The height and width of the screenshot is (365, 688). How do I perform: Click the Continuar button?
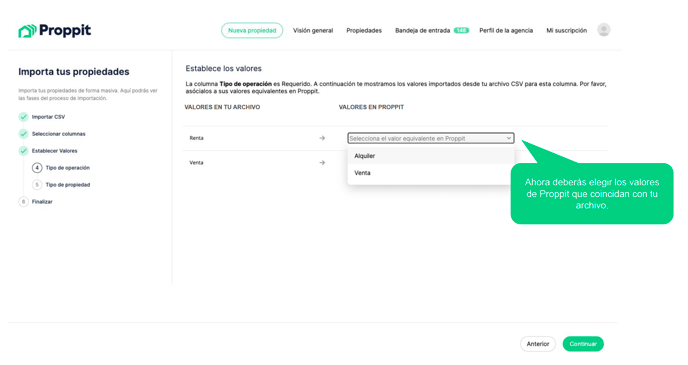pos(583,344)
